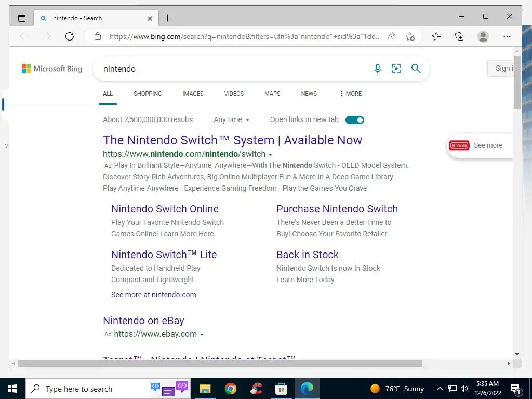Open The Nintendo Switch System Available Now link
Image resolution: width=532 pixels, height=399 pixels.
tap(232, 140)
